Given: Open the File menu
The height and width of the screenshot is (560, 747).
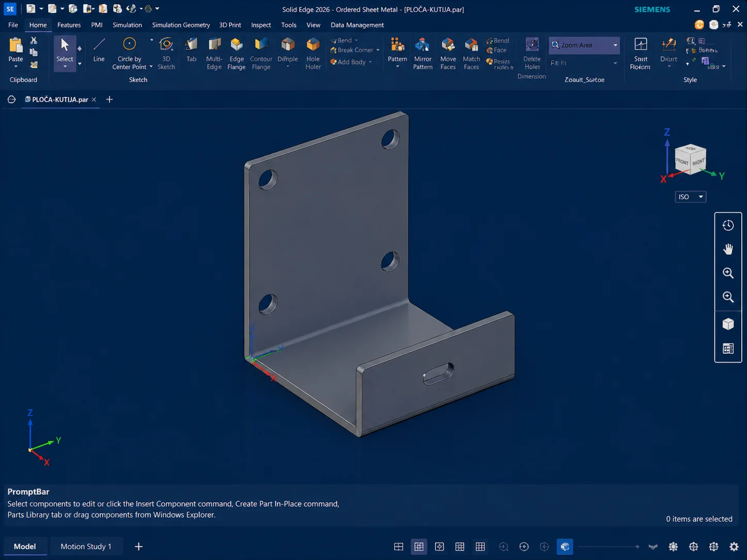Looking at the screenshot, I should [13, 25].
